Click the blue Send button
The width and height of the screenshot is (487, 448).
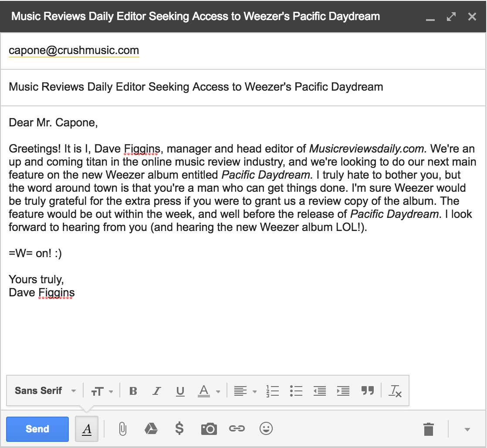(37, 429)
